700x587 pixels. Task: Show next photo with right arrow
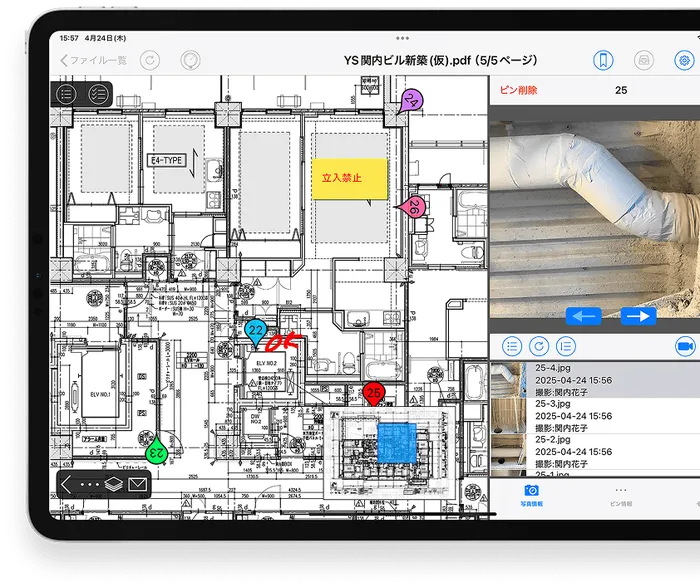638,316
